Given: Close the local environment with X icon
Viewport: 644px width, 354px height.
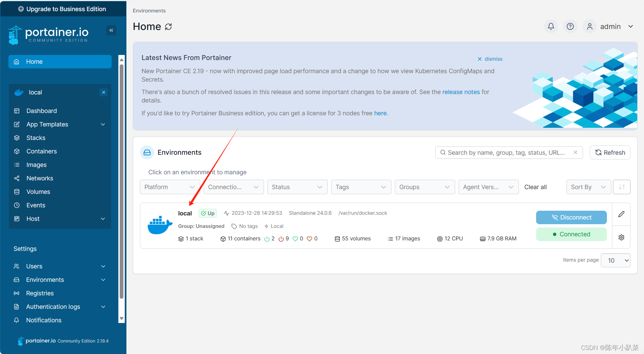Looking at the screenshot, I should click(104, 92).
